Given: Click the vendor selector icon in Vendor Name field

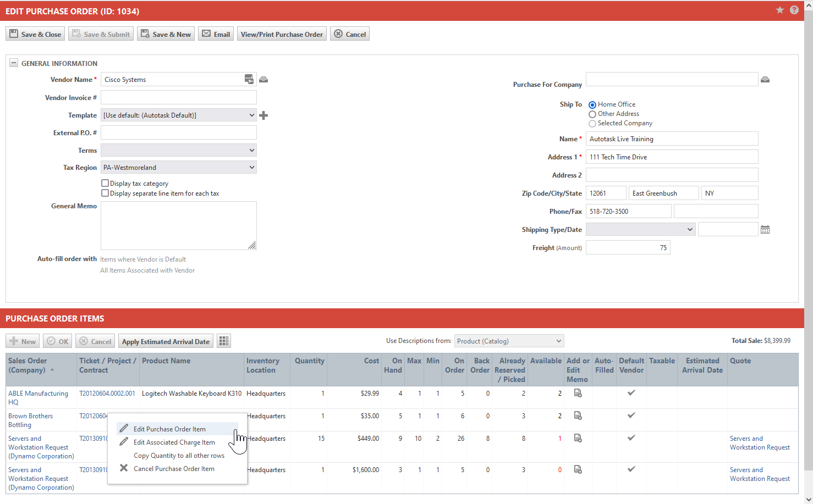Looking at the screenshot, I should click(249, 80).
